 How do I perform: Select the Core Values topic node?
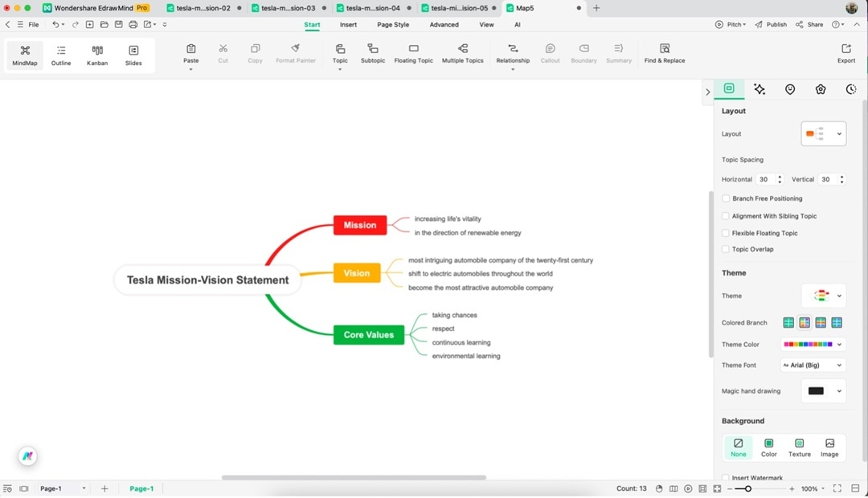[369, 335]
